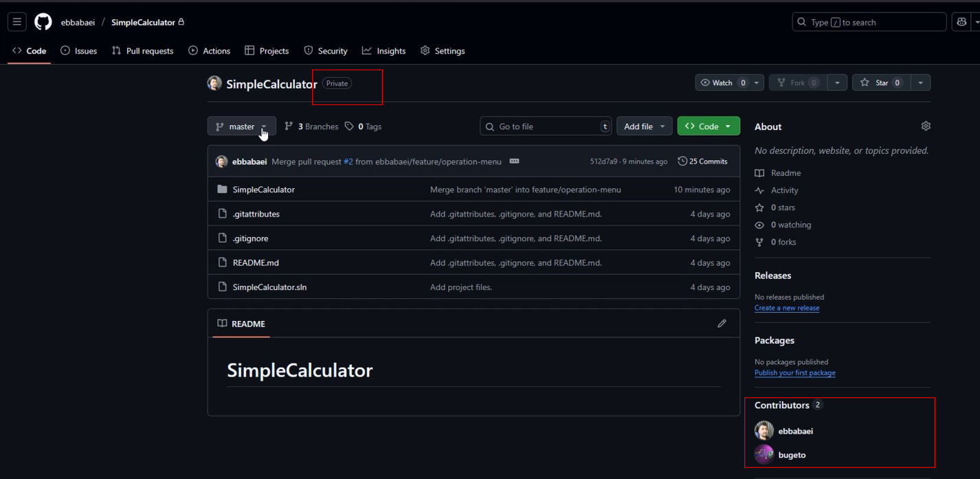Expand the Star lists dropdown arrow

pos(920,83)
